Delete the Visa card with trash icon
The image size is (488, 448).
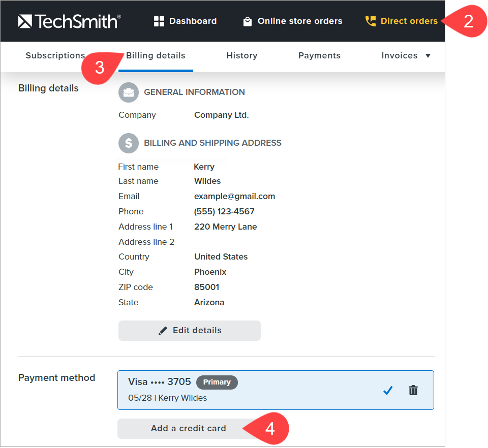coord(413,390)
